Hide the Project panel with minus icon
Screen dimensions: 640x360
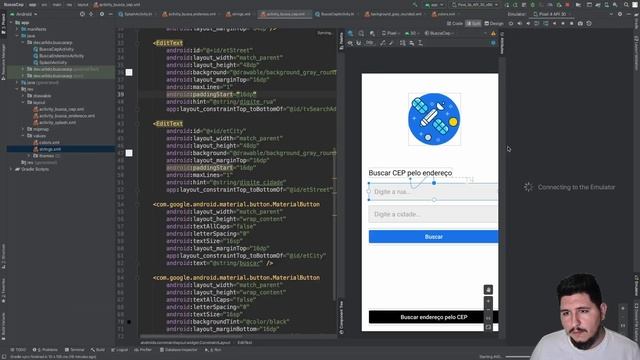(x=110, y=14)
